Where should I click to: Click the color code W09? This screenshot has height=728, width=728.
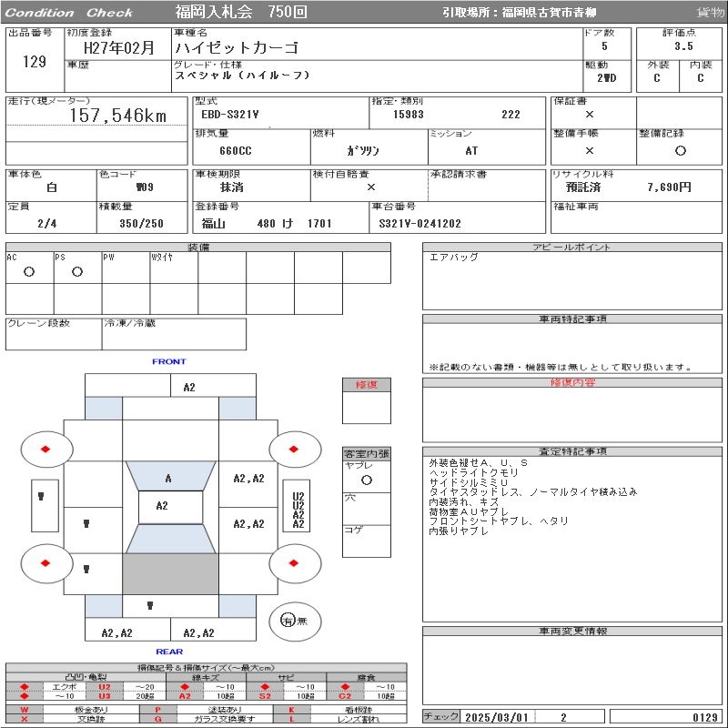click(145, 187)
